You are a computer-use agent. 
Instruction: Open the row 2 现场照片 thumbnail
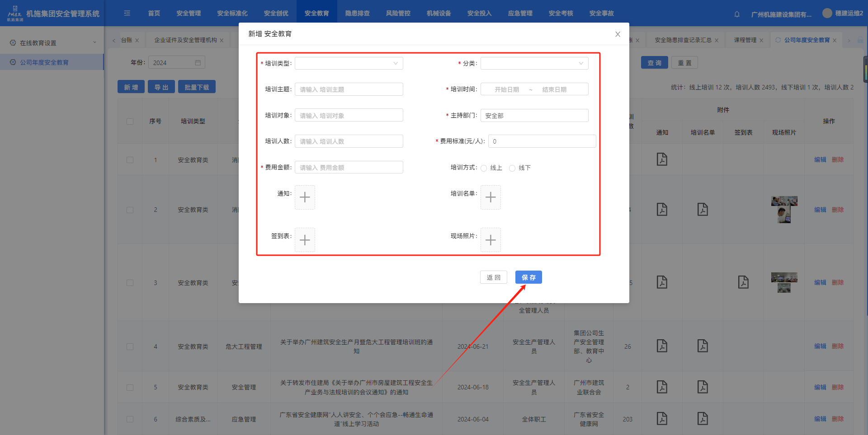tap(784, 210)
